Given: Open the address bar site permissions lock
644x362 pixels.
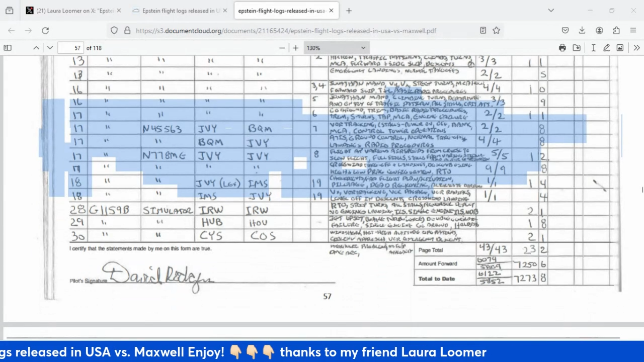Looking at the screenshot, I should [128, 31].
